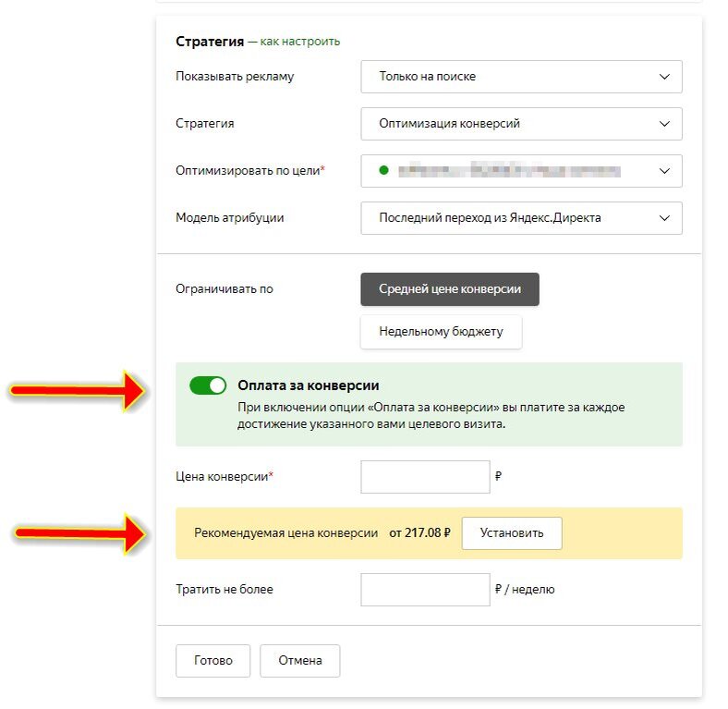The image size is (728, 709).
Task: Click the chevron arrow of the goal field
Action: pos(664,171)
